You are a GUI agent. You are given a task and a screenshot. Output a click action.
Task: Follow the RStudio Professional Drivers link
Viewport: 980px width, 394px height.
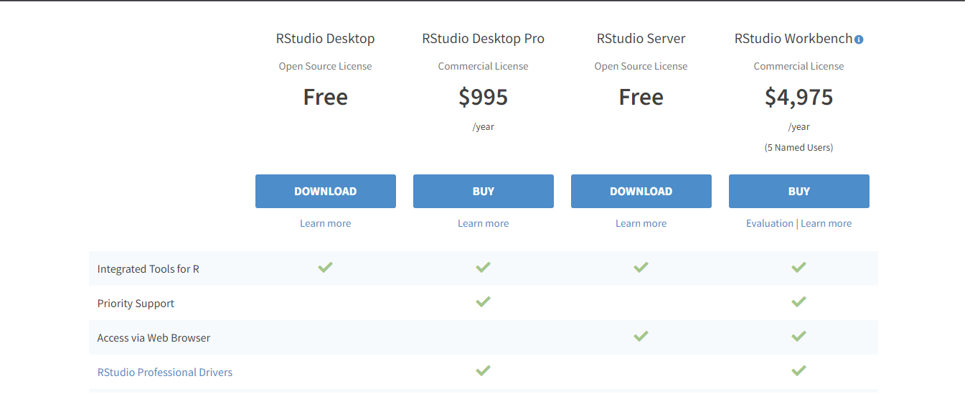[165, 372]
